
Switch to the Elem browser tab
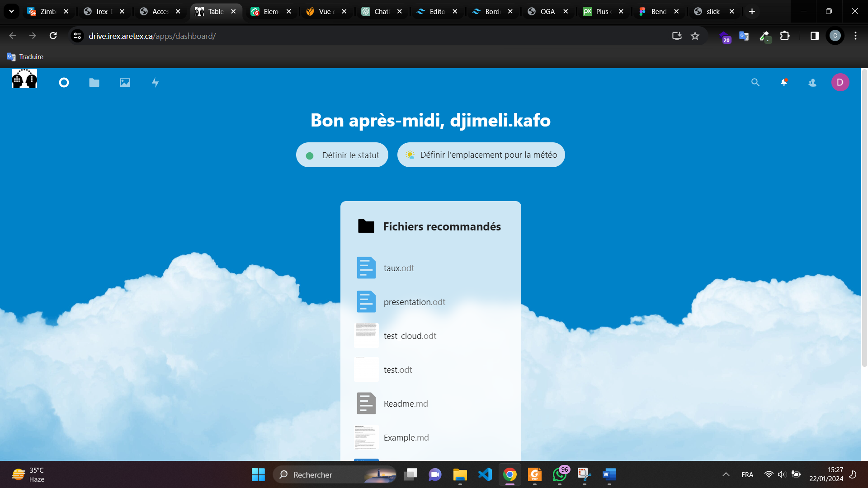pyautogui.click(x=270, y=11)
